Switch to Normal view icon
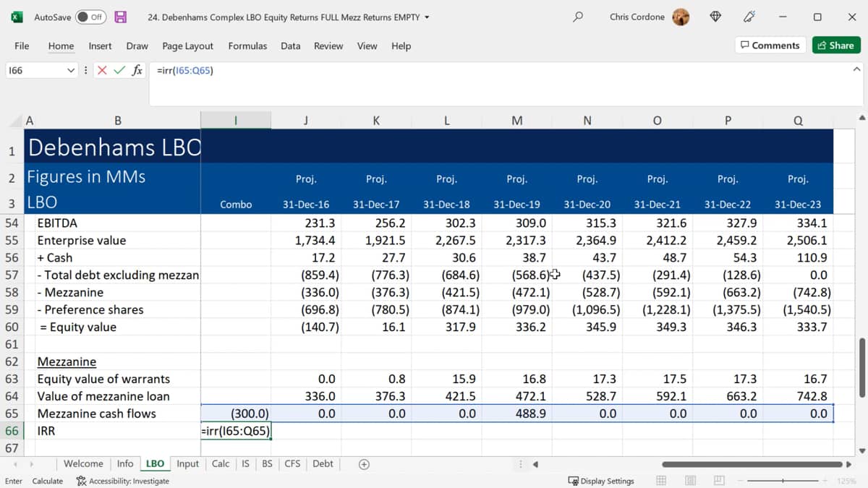Image resolution: width=868 pixels, height=488 pixels. (661, 481)
